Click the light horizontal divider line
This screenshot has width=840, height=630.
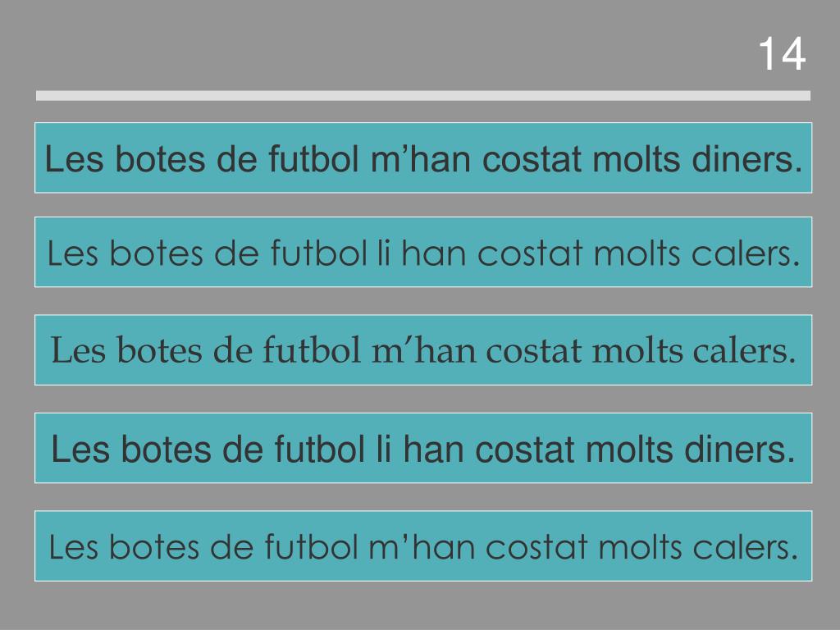tap(423, 96)
